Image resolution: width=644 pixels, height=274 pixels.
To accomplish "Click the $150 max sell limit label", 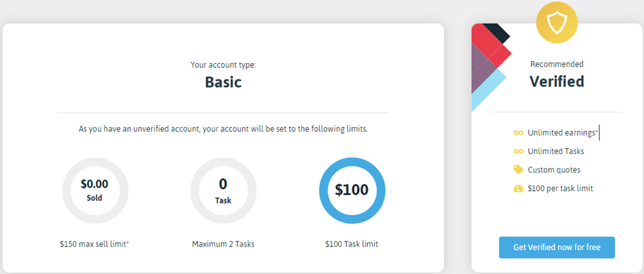I will coord(94,244).
